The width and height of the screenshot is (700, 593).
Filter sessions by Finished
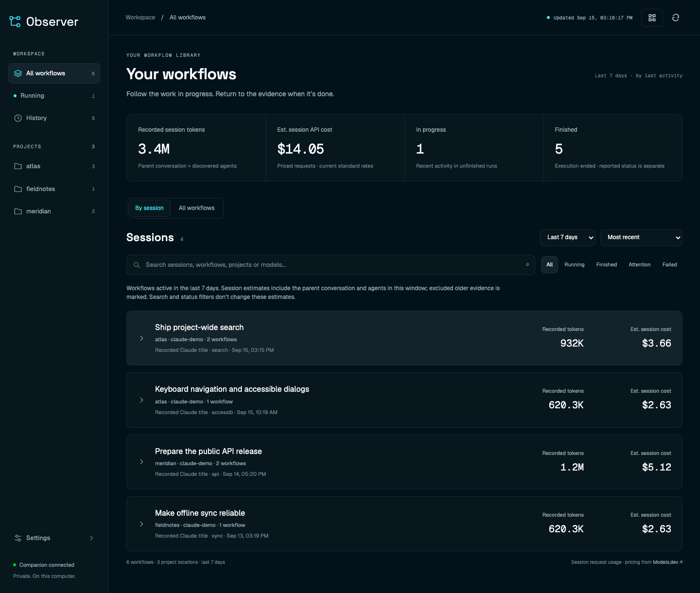click(607, 265)
